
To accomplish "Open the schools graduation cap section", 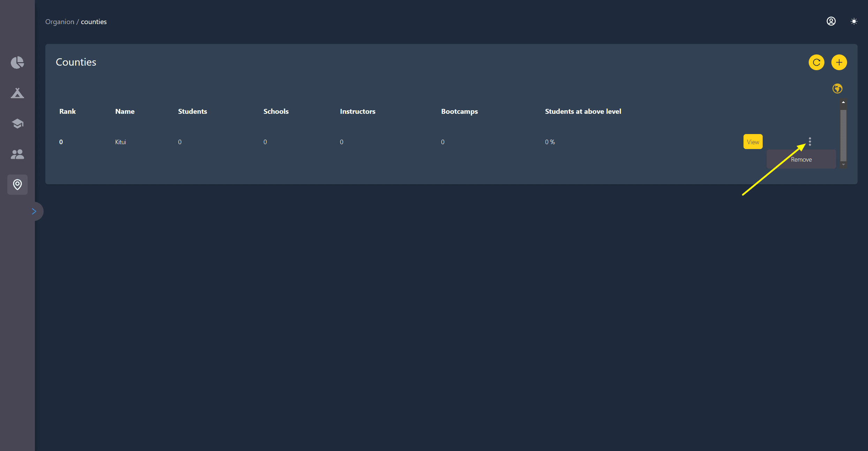I will point(17,124).
